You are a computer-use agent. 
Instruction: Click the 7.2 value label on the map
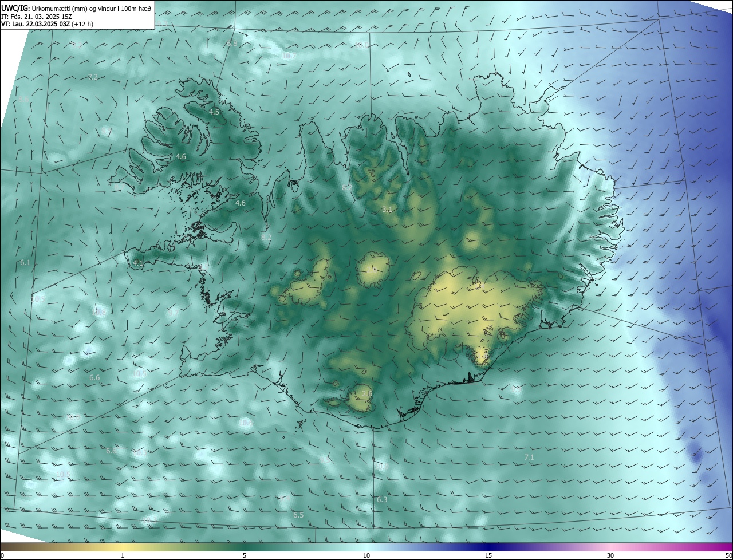(93, 77)
